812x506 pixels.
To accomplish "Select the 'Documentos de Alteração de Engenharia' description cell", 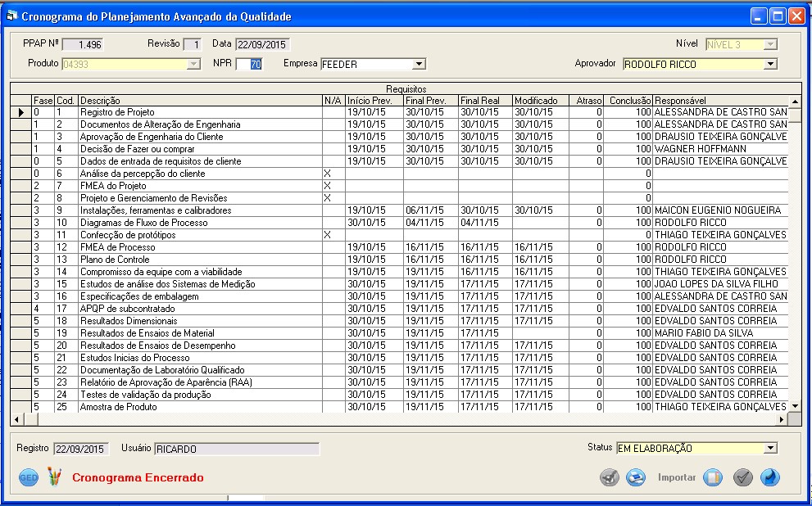I will tap(200, 124).
